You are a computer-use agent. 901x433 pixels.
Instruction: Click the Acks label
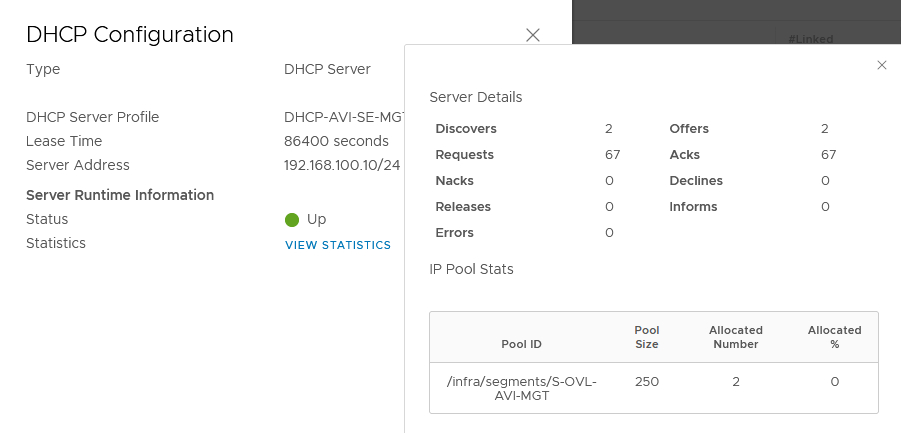tap(684, 154)
